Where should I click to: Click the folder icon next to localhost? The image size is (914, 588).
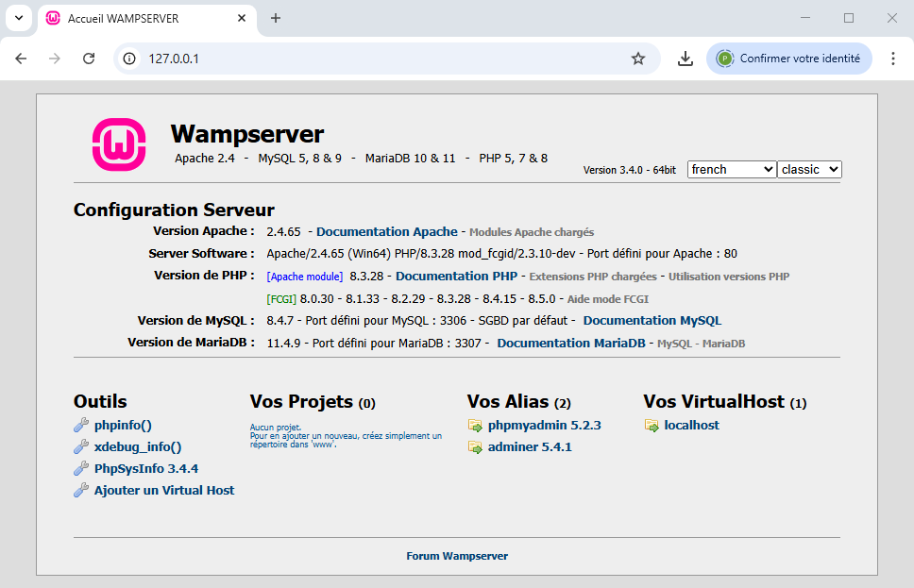[652, 426]
